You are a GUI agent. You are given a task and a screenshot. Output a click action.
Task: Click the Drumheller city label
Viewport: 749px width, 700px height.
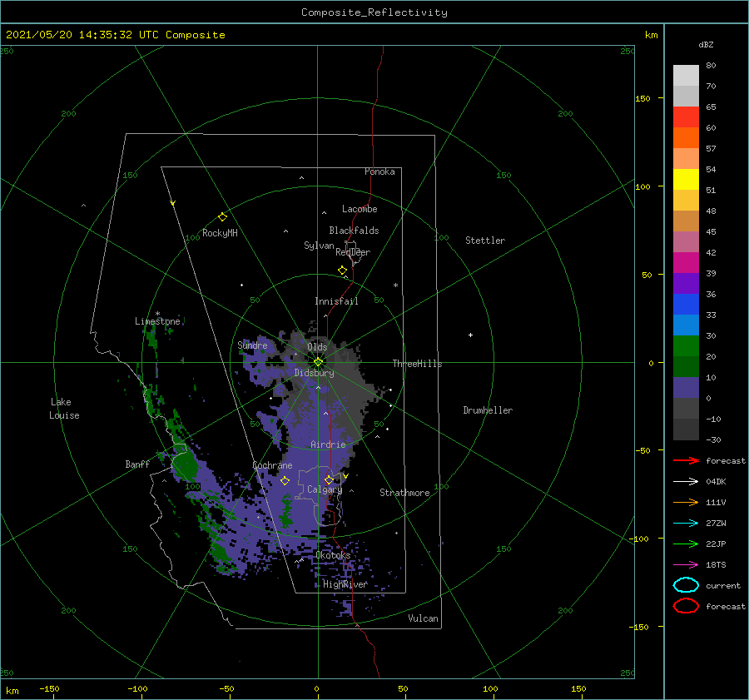[x=488, y=410]
